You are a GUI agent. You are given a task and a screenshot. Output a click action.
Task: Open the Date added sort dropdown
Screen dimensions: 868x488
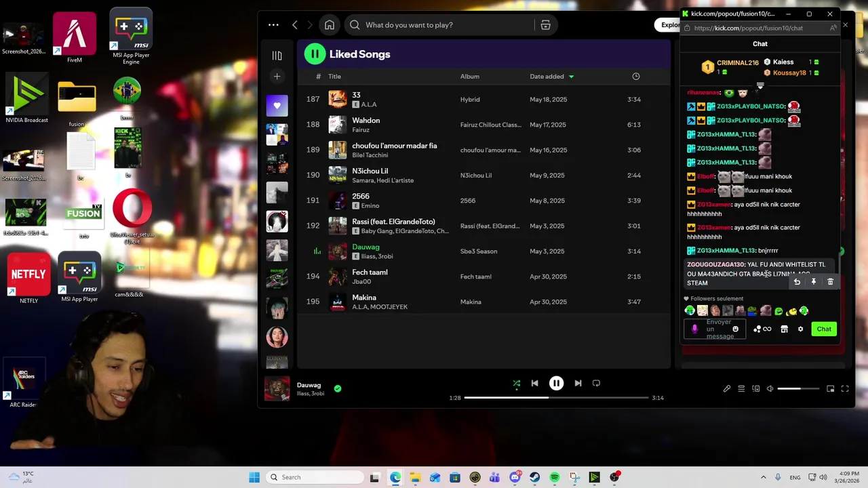(551, 77)
